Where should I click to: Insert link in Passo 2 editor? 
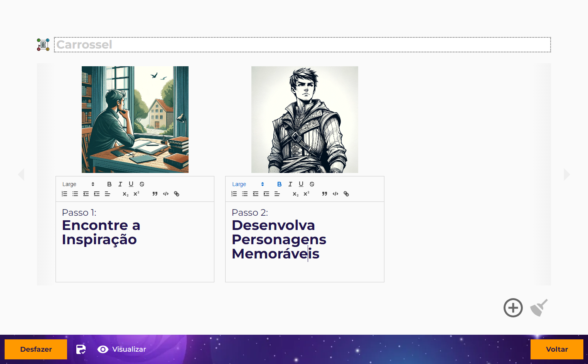coord(346,194)
